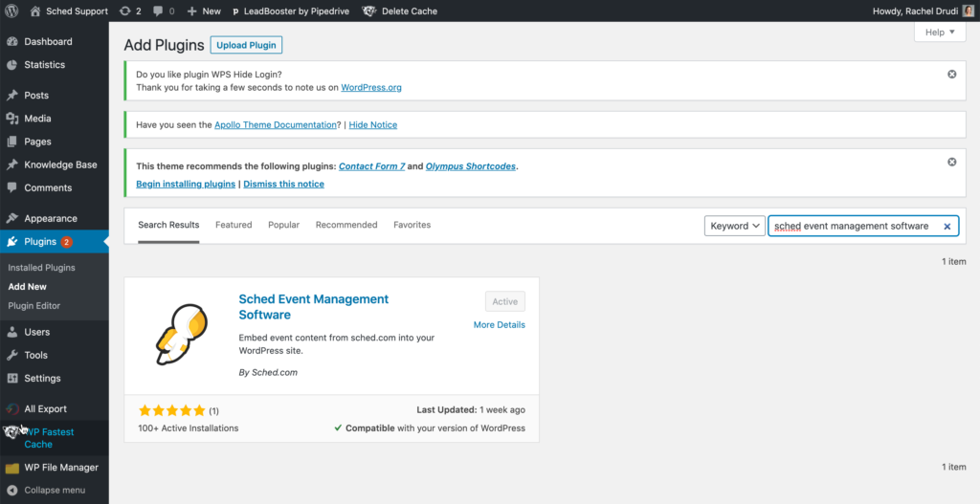Open the Sched Event Management Software title

point(314,307)
